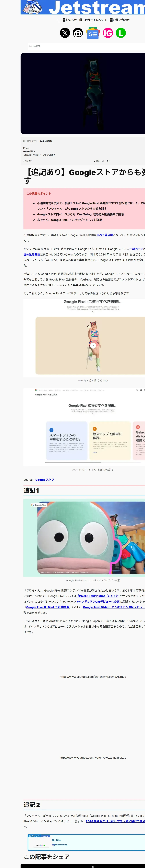Click jetstream.blog in related link card
145x868 pixels.
click(60, 845)
